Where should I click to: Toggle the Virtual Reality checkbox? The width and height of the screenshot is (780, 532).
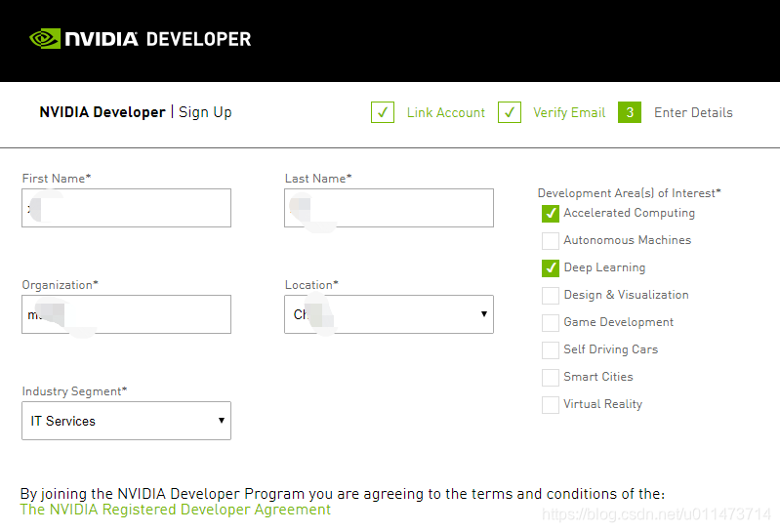pos(551,405)
